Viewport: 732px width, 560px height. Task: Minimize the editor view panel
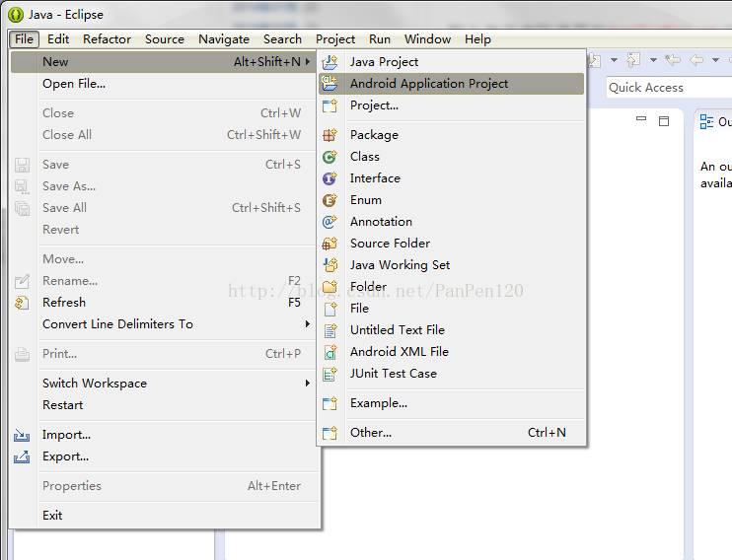coord(641,119)
